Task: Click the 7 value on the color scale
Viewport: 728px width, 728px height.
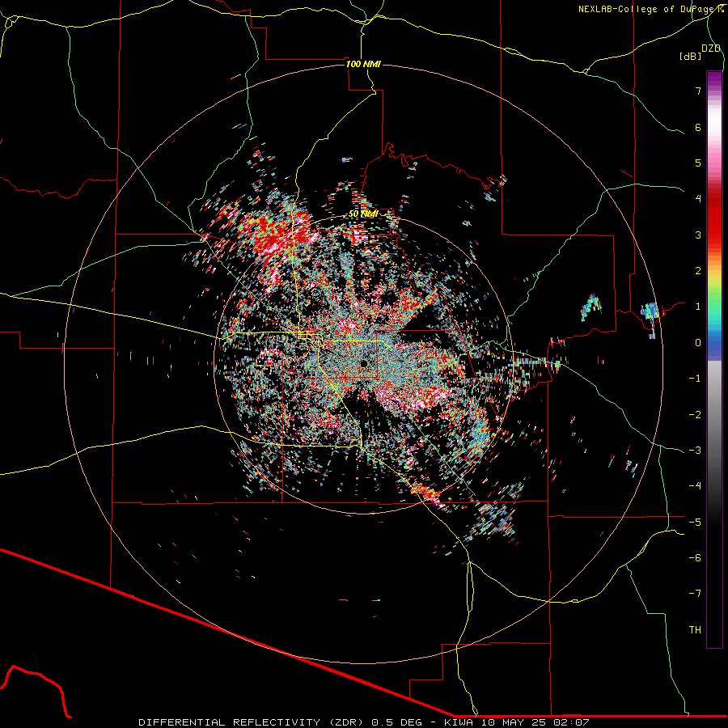Action: [x=698, y=91]
